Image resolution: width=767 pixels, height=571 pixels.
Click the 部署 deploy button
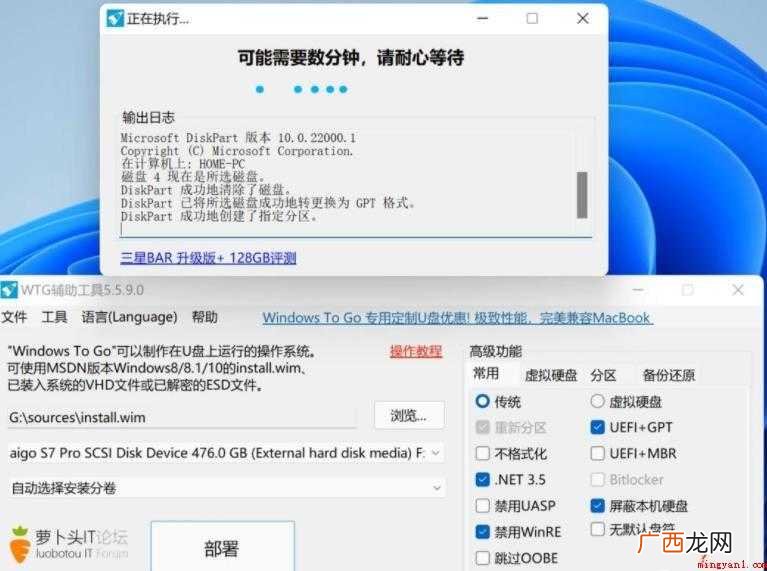(223, 546)
